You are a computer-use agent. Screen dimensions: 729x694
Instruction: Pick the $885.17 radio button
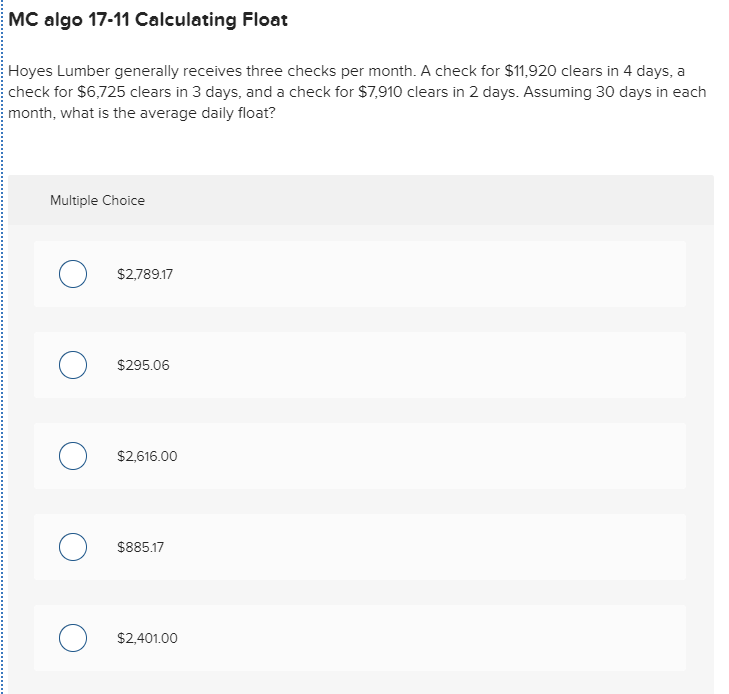click(x=73, y=547)
